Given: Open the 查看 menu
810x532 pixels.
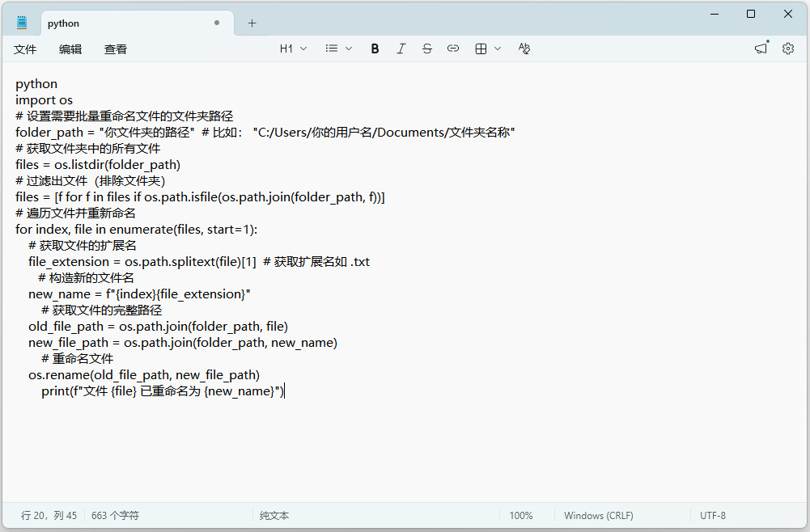Looking at the screenshot, I should click(x=115, y=49).
